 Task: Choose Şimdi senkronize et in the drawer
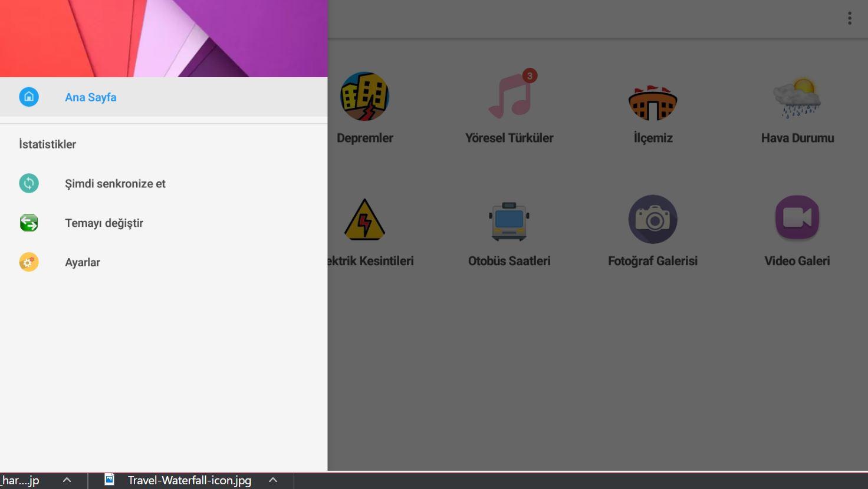[115, 184]
